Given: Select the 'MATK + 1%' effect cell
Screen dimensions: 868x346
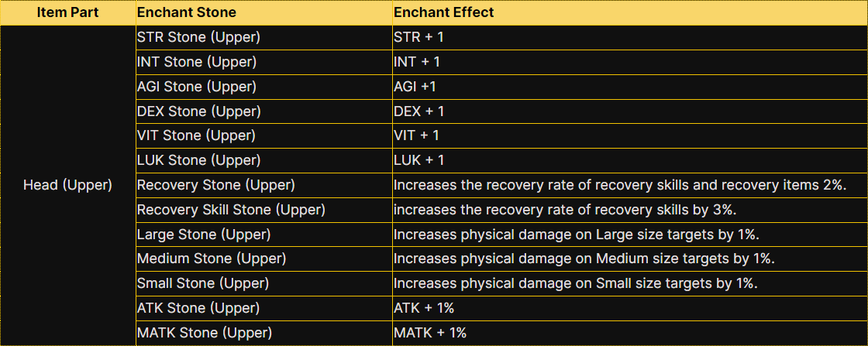Looking at the screenshot, I should (430, 333).
